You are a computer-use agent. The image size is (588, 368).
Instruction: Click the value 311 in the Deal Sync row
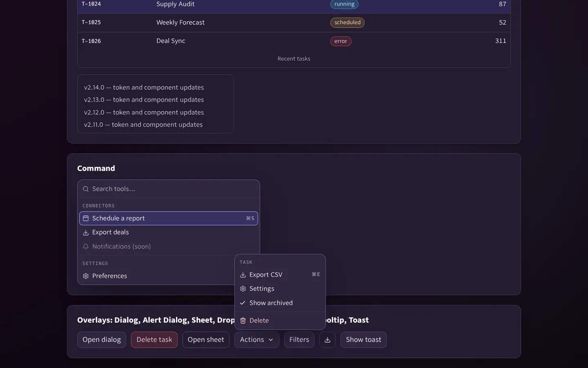[x=501, y=41]
